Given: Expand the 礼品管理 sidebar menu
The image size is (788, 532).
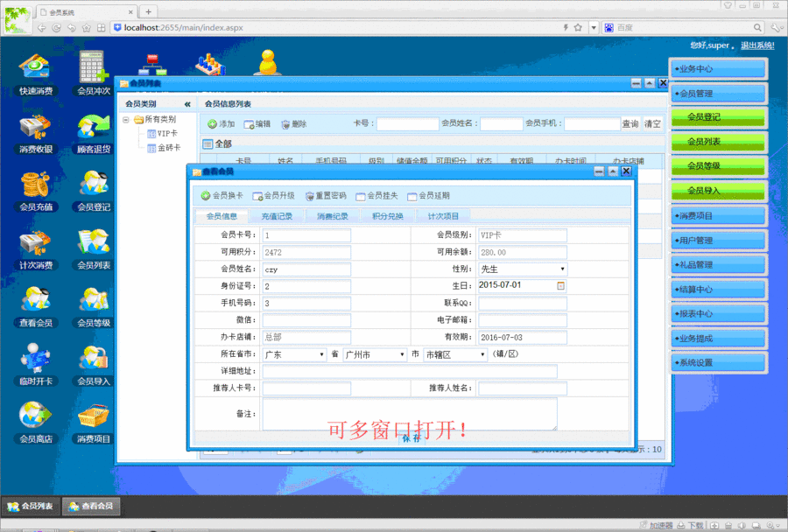Looking at the screenshot, I should click(718, 265).
